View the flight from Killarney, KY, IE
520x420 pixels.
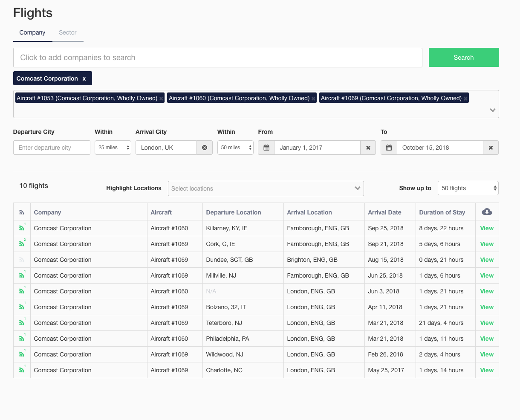pos(487,228)
